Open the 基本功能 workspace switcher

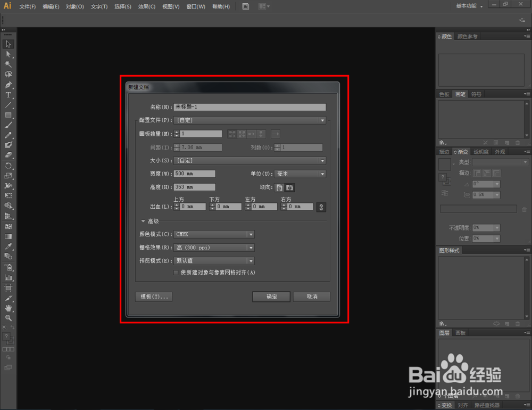[469, 6]
